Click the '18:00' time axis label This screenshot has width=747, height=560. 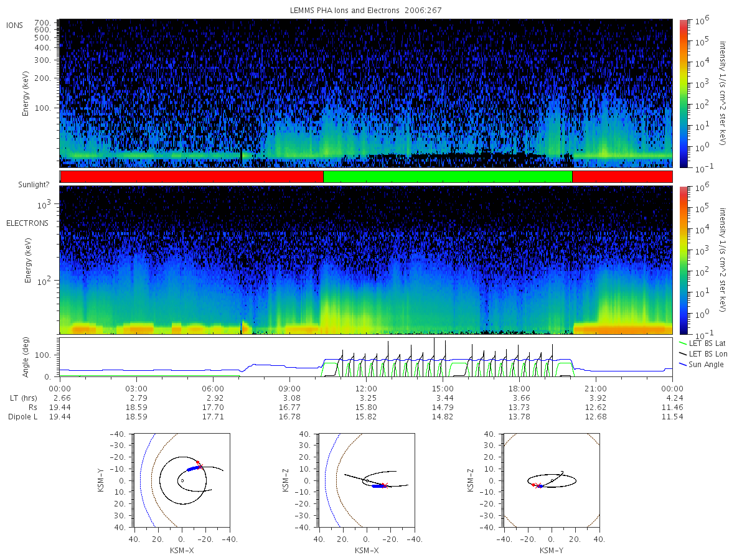click(x=519, y=388)
